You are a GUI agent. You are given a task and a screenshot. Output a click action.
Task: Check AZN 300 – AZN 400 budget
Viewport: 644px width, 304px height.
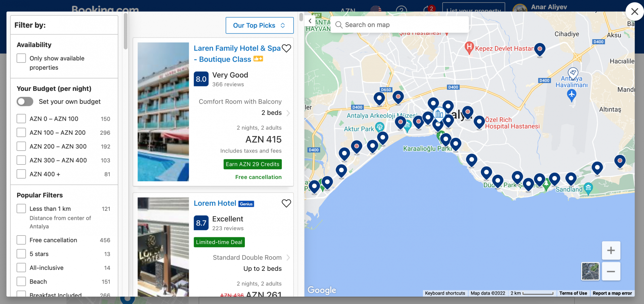(21, 160)
